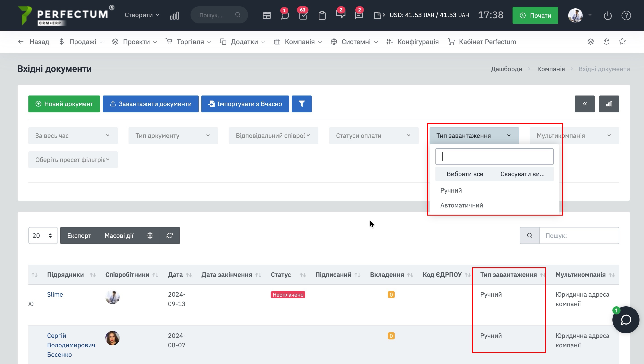Open the help question mark icon

pos(626,16)
